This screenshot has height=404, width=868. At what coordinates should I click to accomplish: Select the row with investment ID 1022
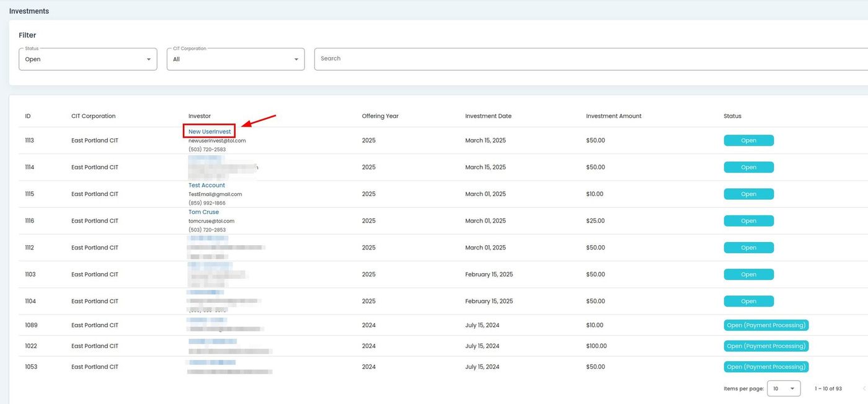(31, 346)
